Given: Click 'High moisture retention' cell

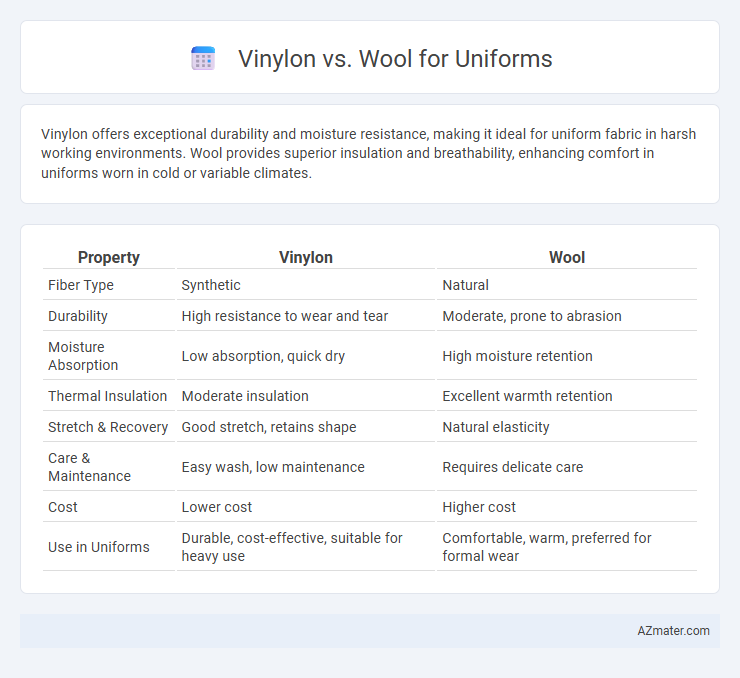Looking at the screenshot, I should 517,356.
